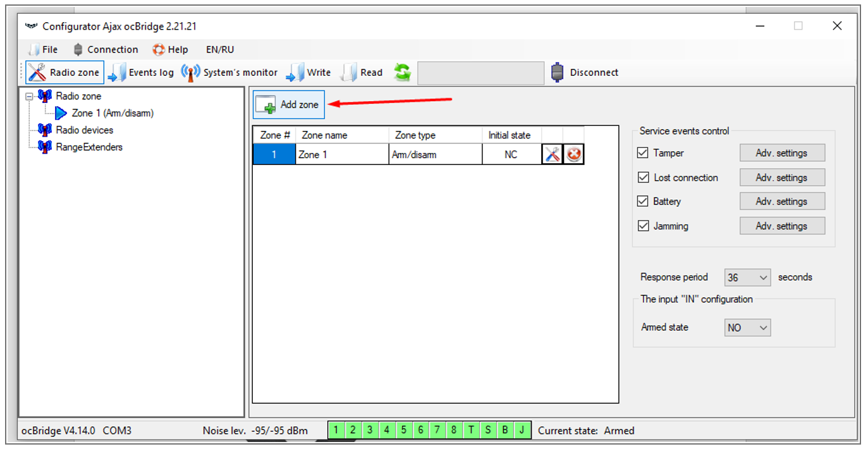Select RangeExtenders in the tree
Viewport: 868px width, 449px height.
[x=89, y=147]
